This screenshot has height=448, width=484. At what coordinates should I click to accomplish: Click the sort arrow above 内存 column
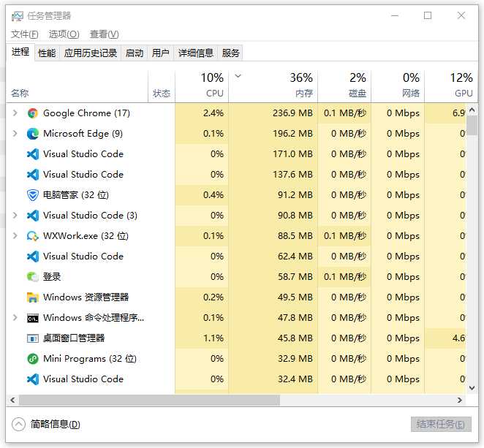pos(238,75)
